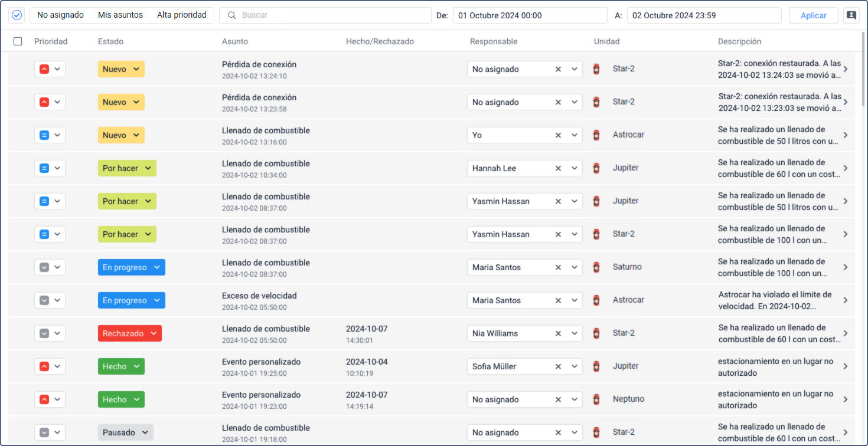
Task: Click the 'Hecho/Rechazado' column header
Action: pos(380,41)
